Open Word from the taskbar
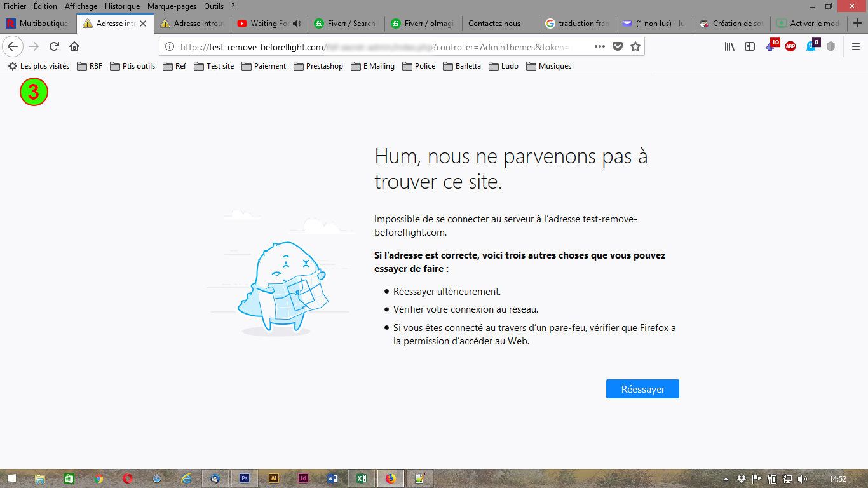 [332, 478]
